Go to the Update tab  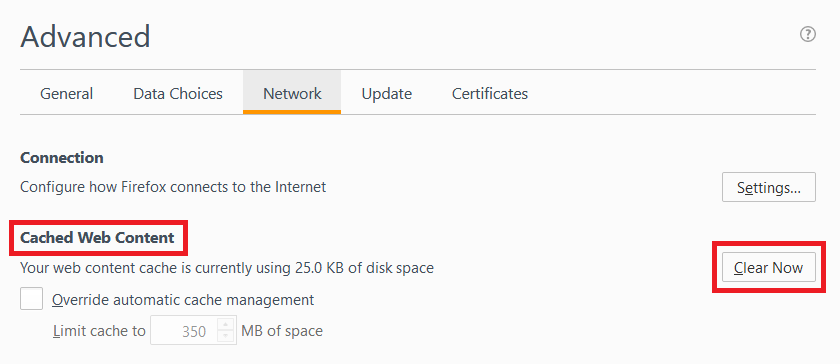pos(386,94)
